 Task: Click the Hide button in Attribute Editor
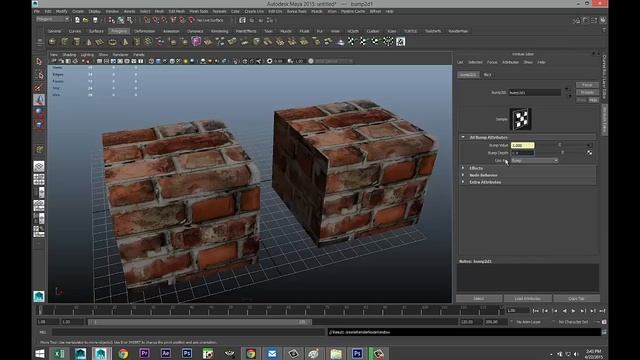[x=593, y=100]
